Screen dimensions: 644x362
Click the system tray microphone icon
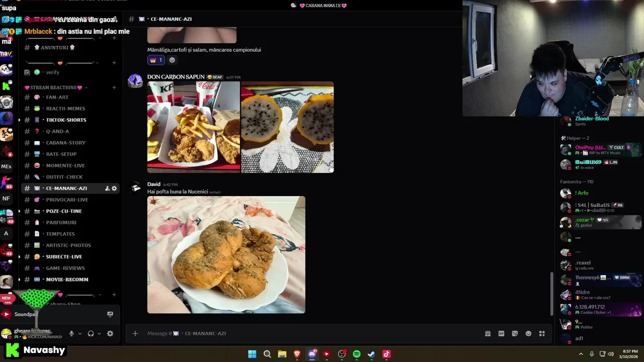click(x=592, y=354)
